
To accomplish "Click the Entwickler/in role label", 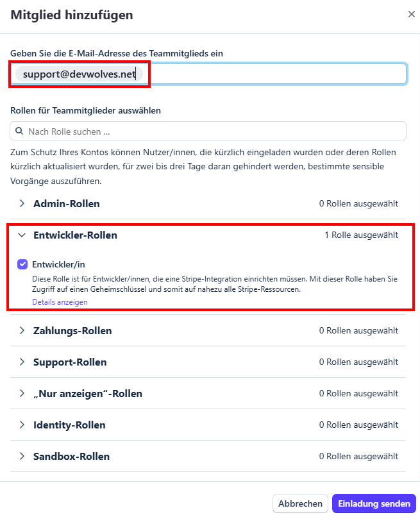I will click(x=59, y=264).
